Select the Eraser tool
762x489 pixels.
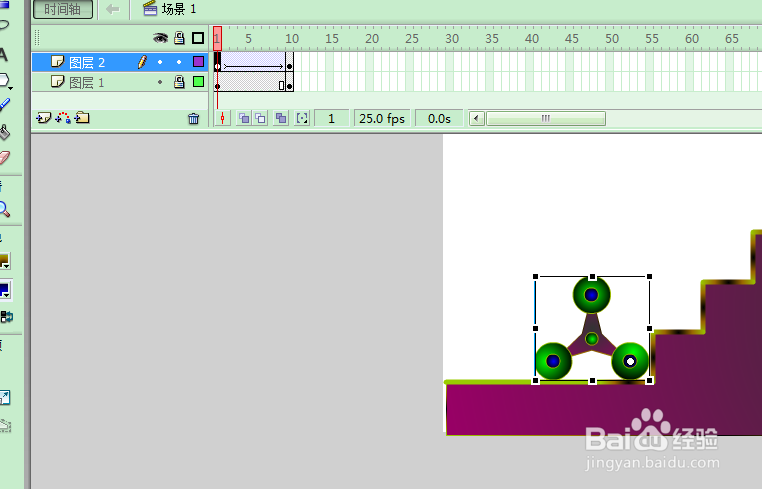(4, 158)
